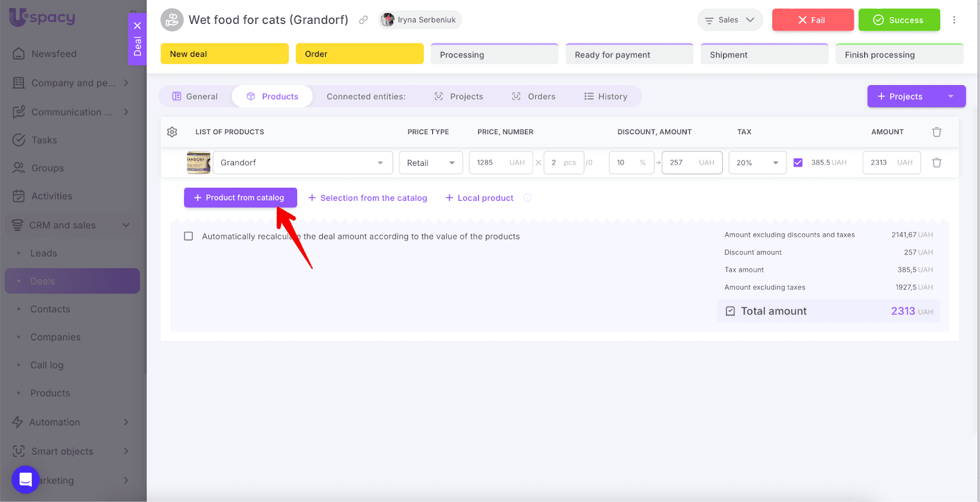Open the chat support bubble
Screen dimensions: 980x502
(x=26, y=479)
